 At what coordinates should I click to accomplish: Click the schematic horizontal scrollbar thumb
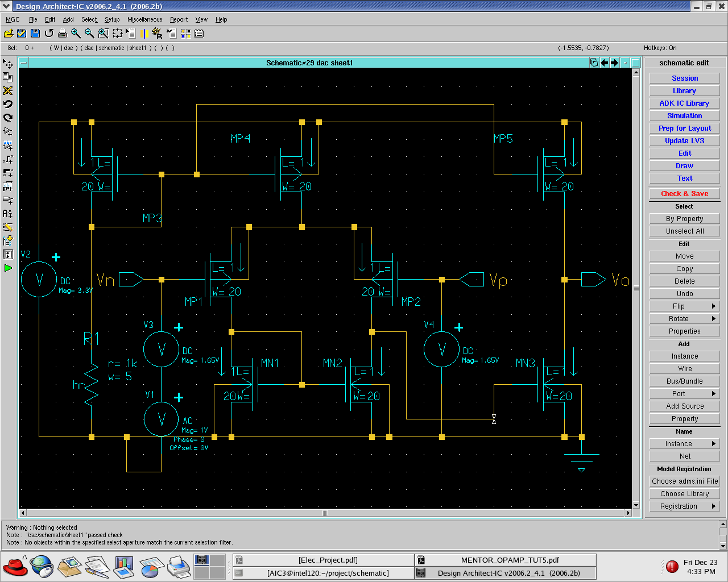point(325,513)
